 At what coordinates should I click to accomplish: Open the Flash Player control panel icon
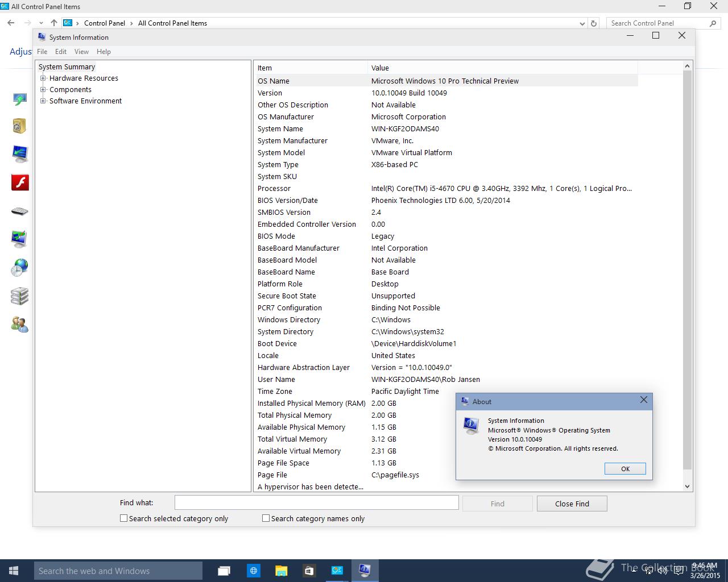point(20,182)
